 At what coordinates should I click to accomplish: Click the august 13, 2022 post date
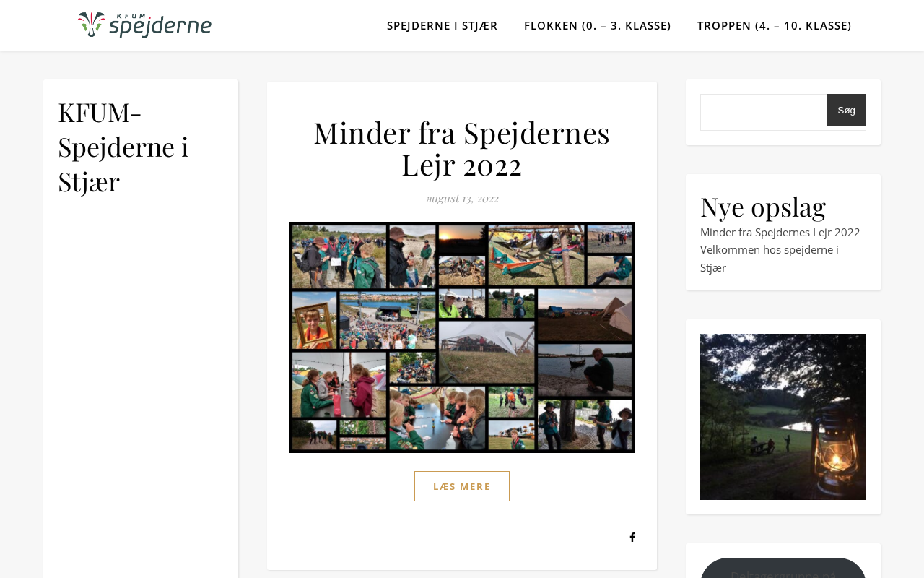pos(462,198)
